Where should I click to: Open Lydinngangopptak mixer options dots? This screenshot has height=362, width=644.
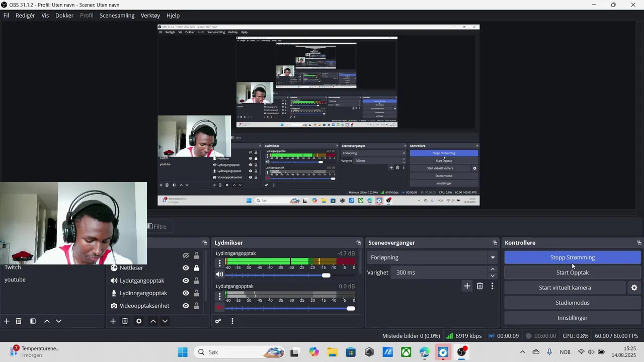click(220, 263)
